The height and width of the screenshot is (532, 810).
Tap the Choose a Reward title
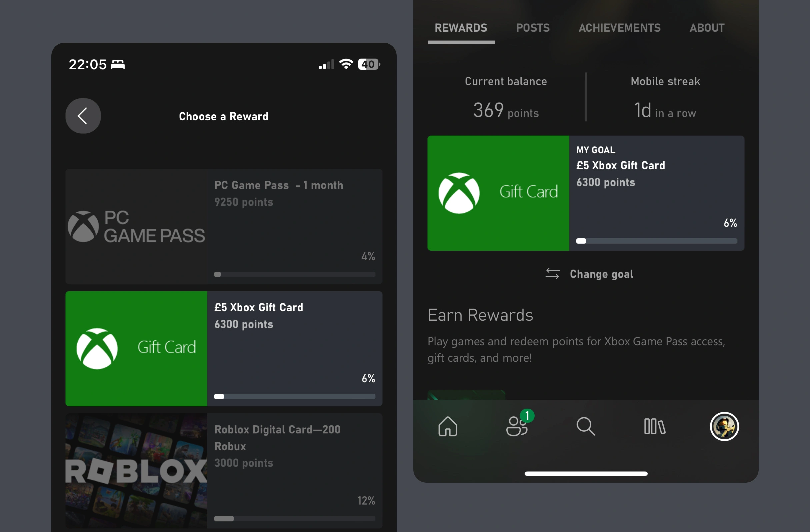point(224,116)
